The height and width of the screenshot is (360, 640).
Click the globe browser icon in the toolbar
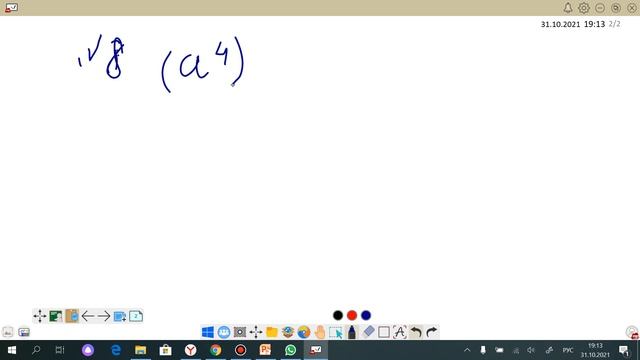click(304, 332)
